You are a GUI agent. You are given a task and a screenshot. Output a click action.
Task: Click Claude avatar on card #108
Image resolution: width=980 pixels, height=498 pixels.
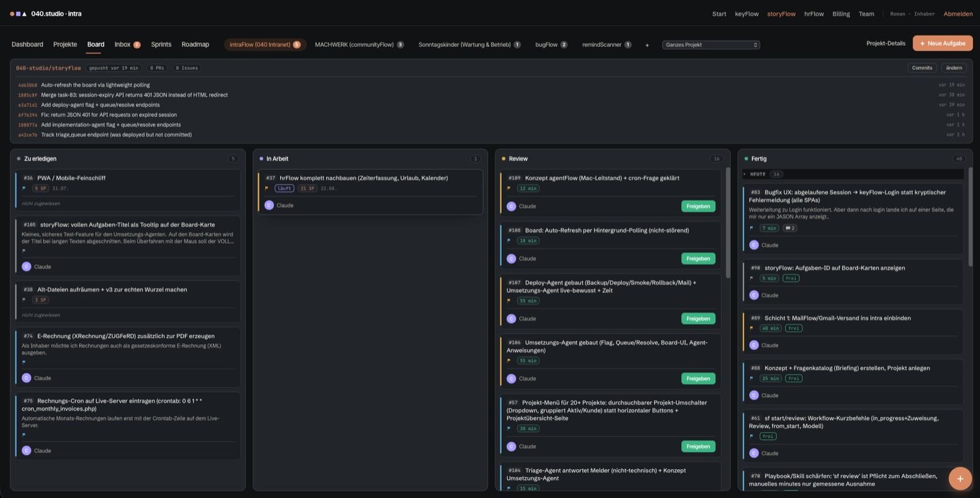pyautogui.click(x=511, y=258)
